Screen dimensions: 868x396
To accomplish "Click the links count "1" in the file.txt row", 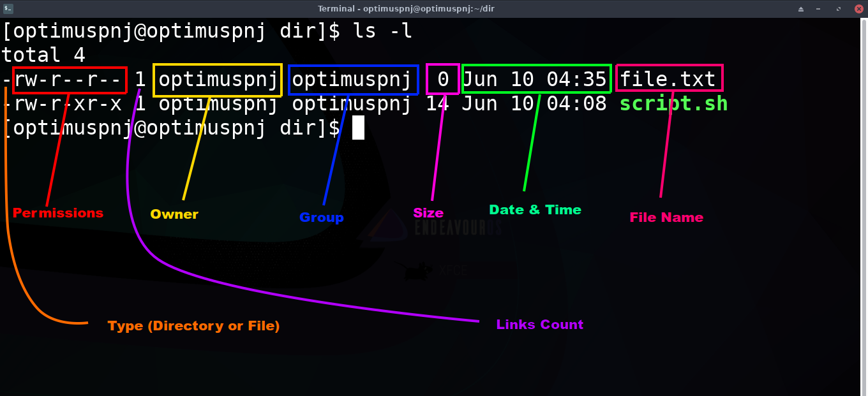I will tap(140, 80).
